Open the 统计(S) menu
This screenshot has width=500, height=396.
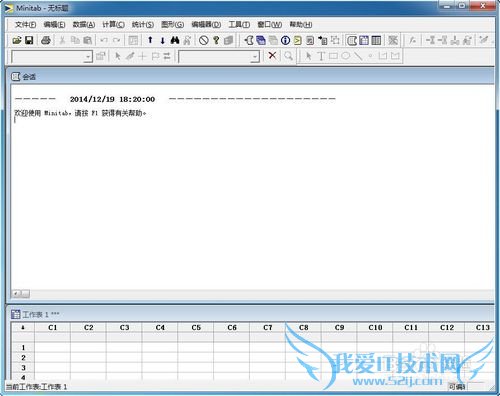(x=143, y=24)
